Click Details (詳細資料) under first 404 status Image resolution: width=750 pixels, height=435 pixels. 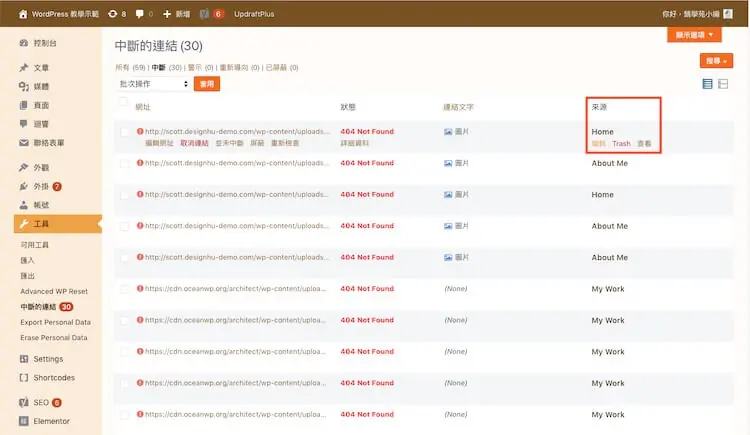354,143
